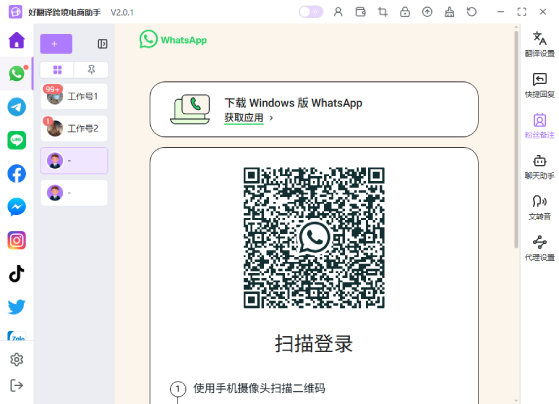This screenshot has width=559, height=404.
Task: Open 文转音 text to speech
Action: [x=539, y=208]
